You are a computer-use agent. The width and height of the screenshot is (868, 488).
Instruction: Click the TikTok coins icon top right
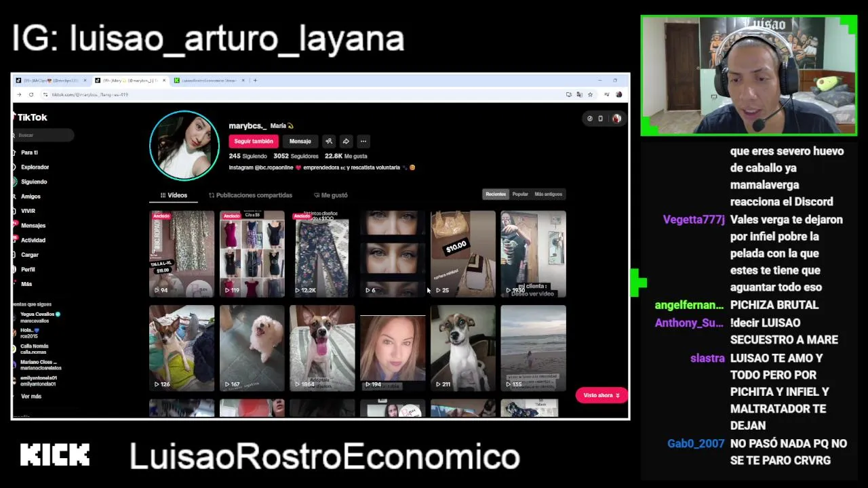click(590, 119)
